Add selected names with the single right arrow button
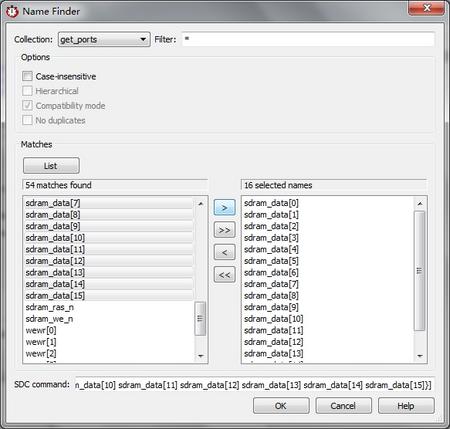 coord(224,208)
